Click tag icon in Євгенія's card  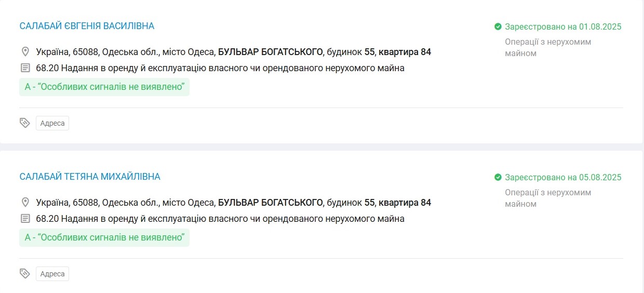coord(25,123)
